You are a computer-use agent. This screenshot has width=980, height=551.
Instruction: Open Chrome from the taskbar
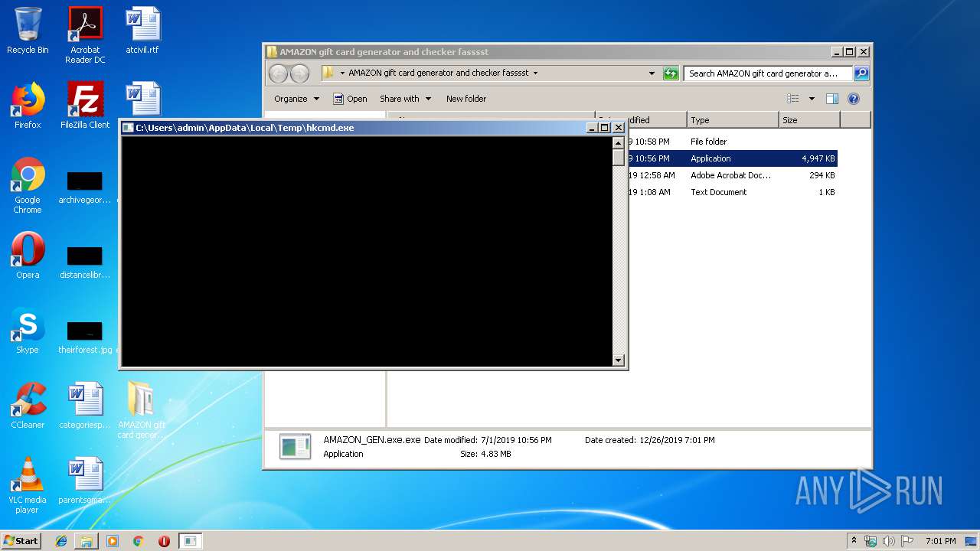(139, 541)
